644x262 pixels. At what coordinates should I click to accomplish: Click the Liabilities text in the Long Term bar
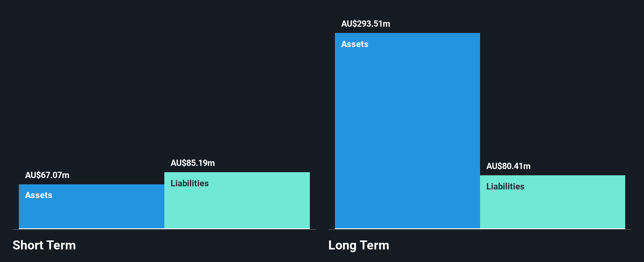505,187
